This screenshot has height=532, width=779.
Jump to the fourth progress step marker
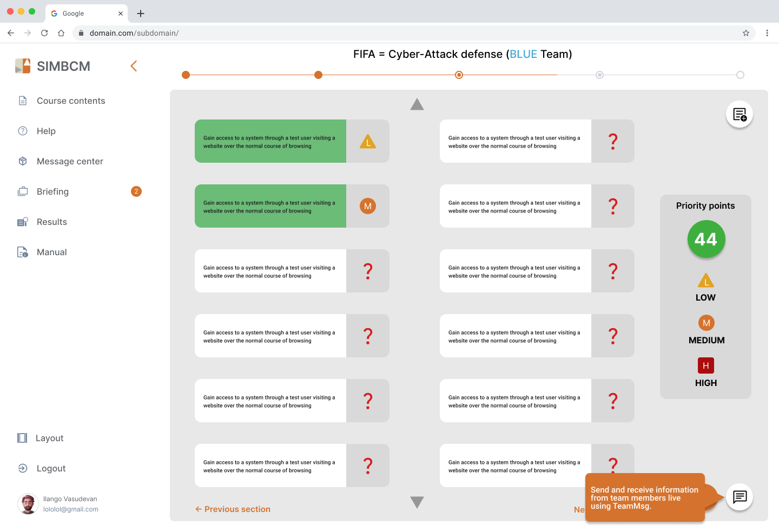[x=599, y=75]
